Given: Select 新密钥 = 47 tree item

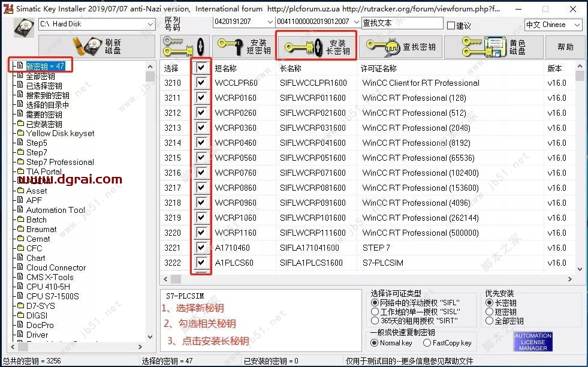Looking at the screenshot, I should coord(46,67).
